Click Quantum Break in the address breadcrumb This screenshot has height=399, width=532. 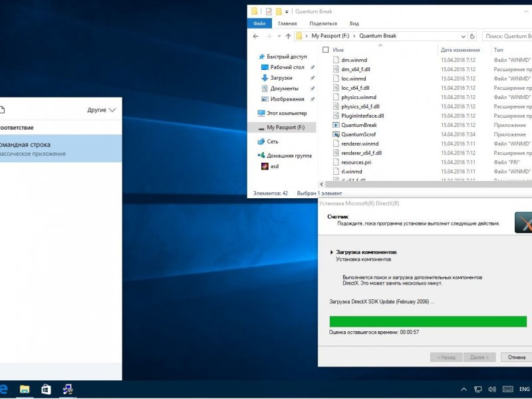(377, 36)
